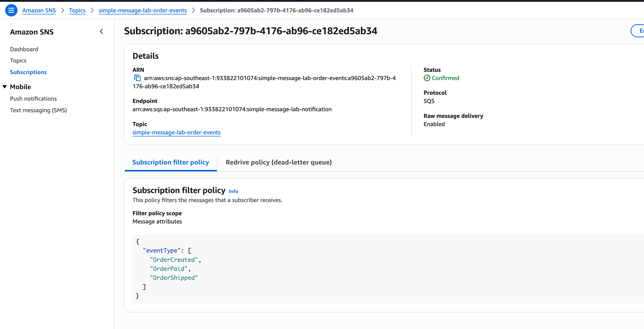Go to Amazon SNS breadcrumb link
Viewport: 644px width, 329px height.
click(x=39, y=11)
